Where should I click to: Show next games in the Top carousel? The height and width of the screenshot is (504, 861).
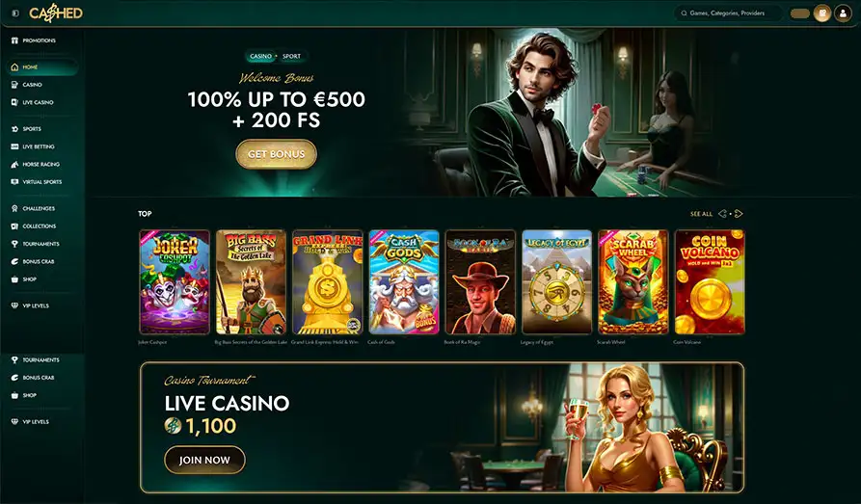(739, 214)
